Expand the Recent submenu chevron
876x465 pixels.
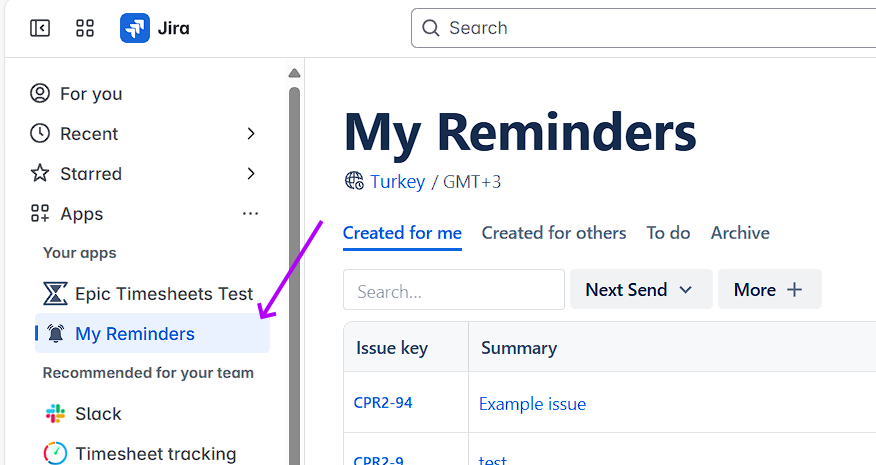pyautogui.click(x=251, y=134)
